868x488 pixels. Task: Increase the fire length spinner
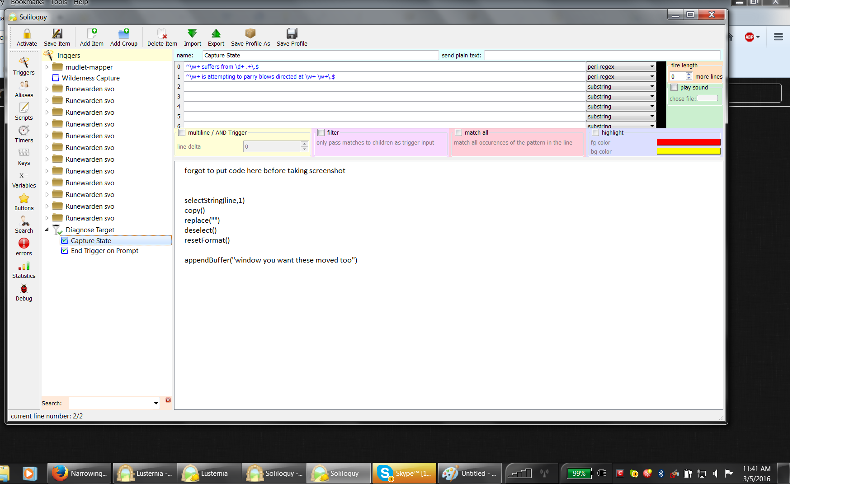[689, 75]
